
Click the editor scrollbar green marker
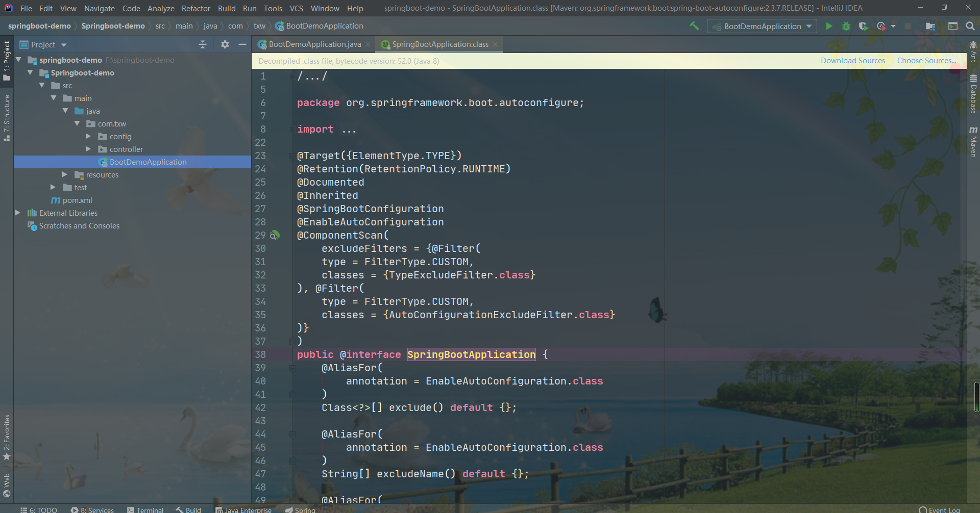coord(977,397)
